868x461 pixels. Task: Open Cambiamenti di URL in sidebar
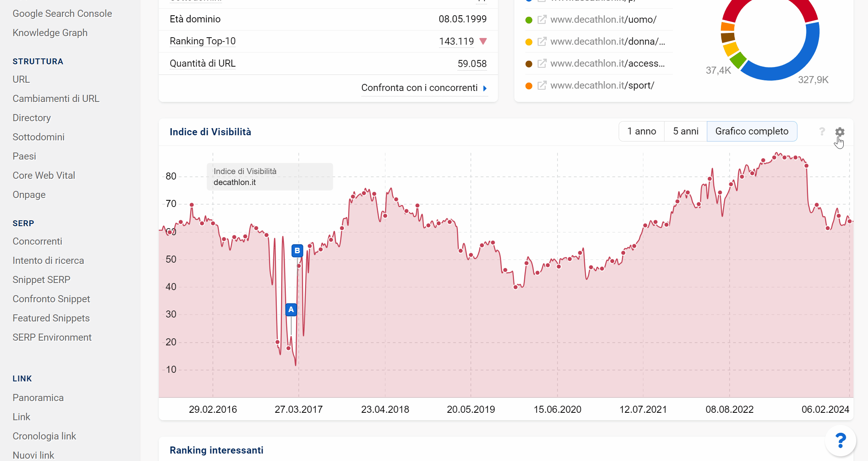(56, 99)
